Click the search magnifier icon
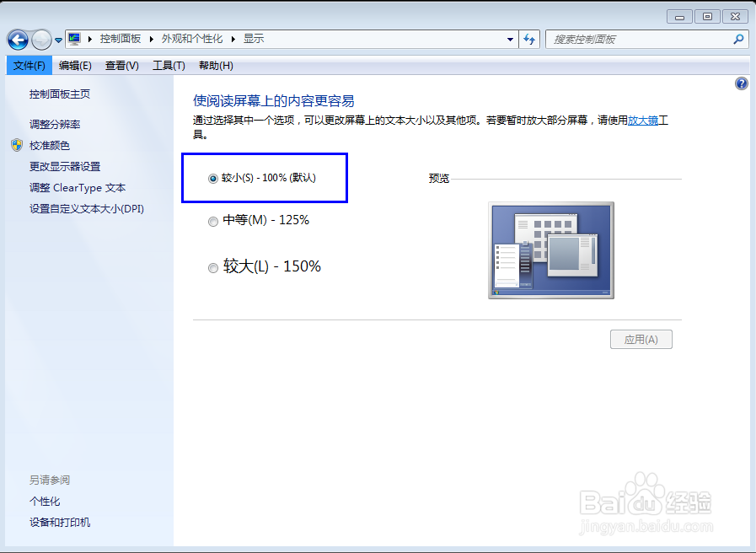This screenshot has width=756, height=553. tap(738, 39)
